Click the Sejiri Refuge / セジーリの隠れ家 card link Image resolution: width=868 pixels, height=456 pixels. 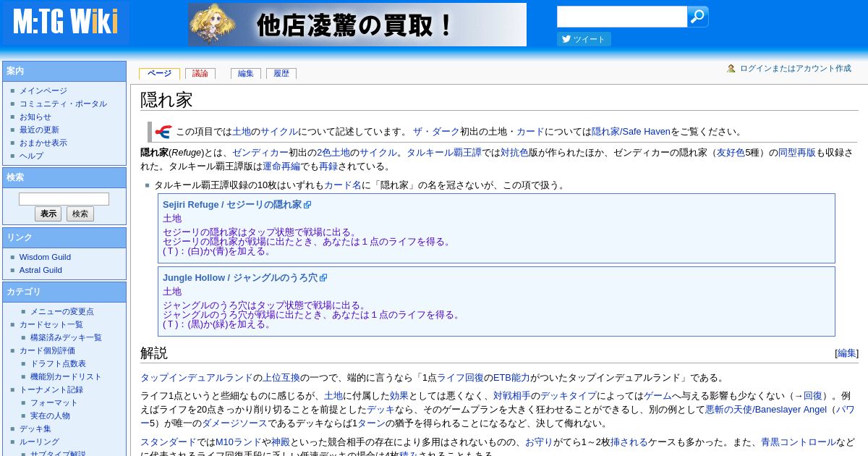(x=232, y=205)
